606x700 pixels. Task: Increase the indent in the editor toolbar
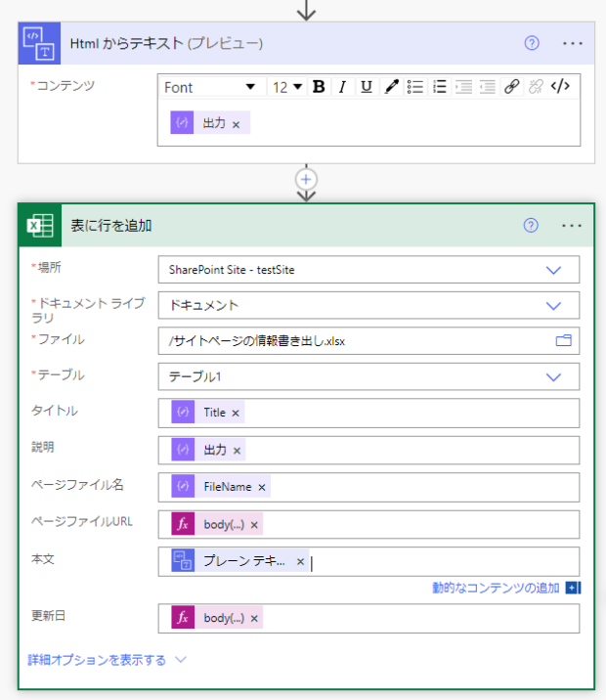(x=463, y=87)
